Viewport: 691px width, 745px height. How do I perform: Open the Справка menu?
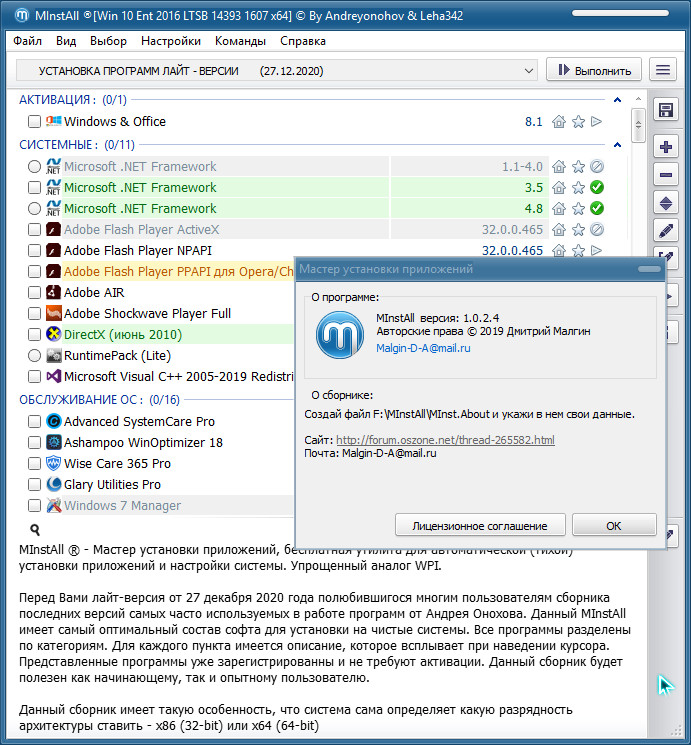tap(303, 41)
